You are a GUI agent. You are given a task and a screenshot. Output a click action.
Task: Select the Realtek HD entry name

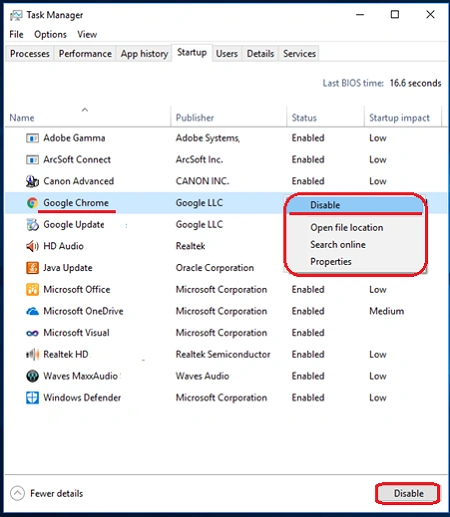(x=66, y=354)
